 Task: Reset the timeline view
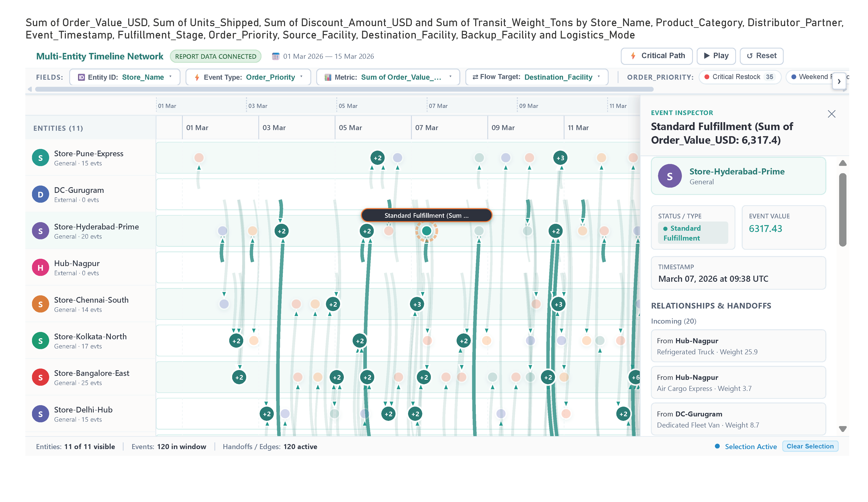point(762,56)
